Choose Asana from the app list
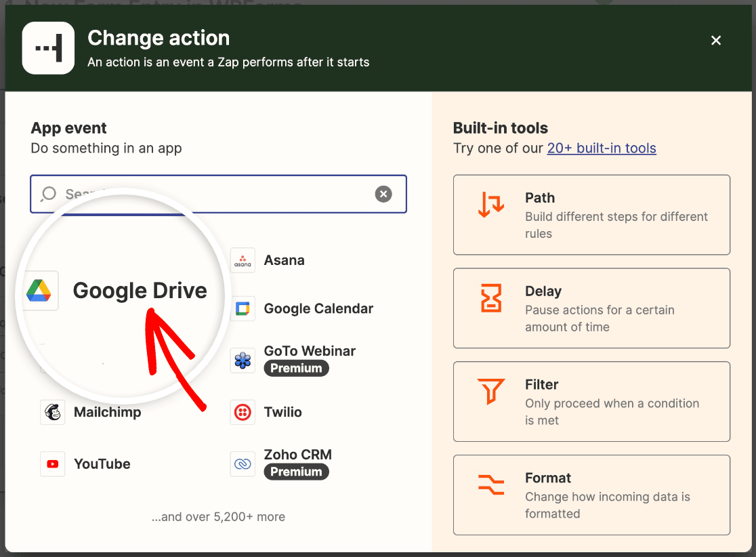Image resolution: width=756 pixels, height=557 pixels. click(284, 260)
